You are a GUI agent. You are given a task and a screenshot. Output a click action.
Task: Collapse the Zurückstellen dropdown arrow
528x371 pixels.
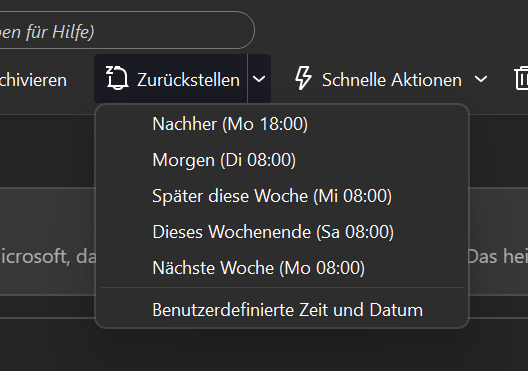point(259,79)
